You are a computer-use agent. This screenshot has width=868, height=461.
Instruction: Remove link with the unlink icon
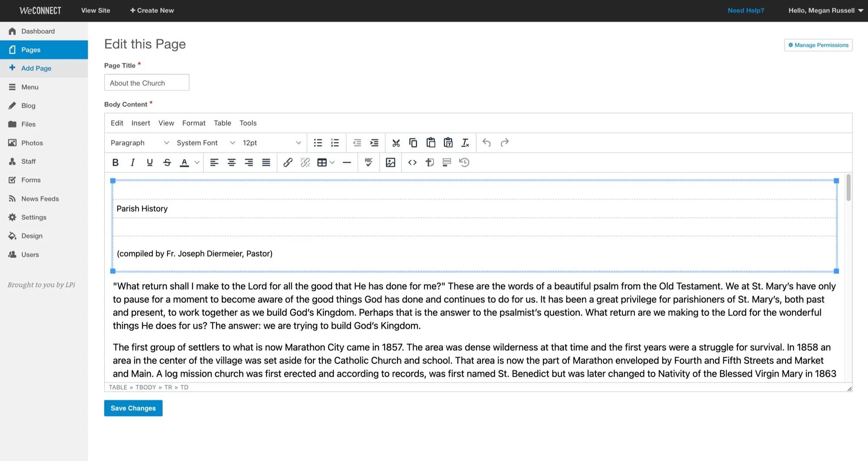[305, 162]
